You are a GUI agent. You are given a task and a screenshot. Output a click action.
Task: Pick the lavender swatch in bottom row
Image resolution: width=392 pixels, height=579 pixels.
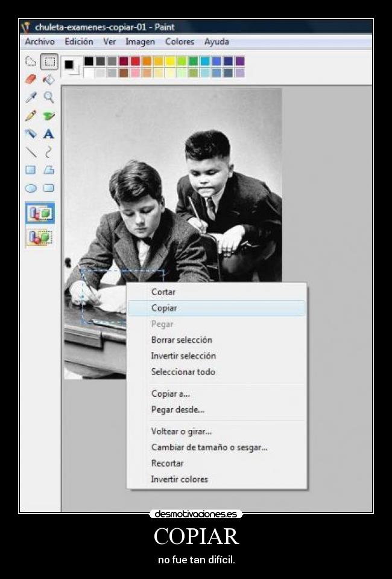pos(239,72)
